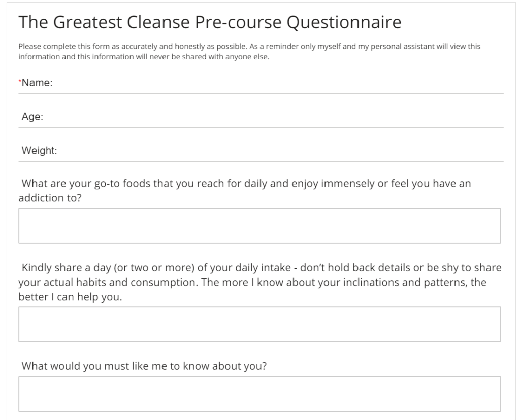Click the questionnaire title heading
The width and height of the screenshot is (520, 420).
[x=210, y=22]
